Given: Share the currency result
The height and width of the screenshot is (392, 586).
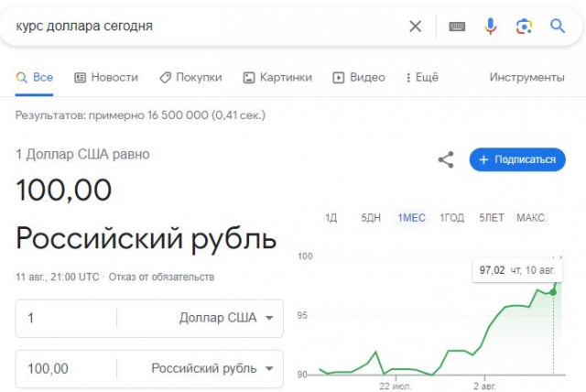Looking at the screenshot, I should tap(446, 159).
